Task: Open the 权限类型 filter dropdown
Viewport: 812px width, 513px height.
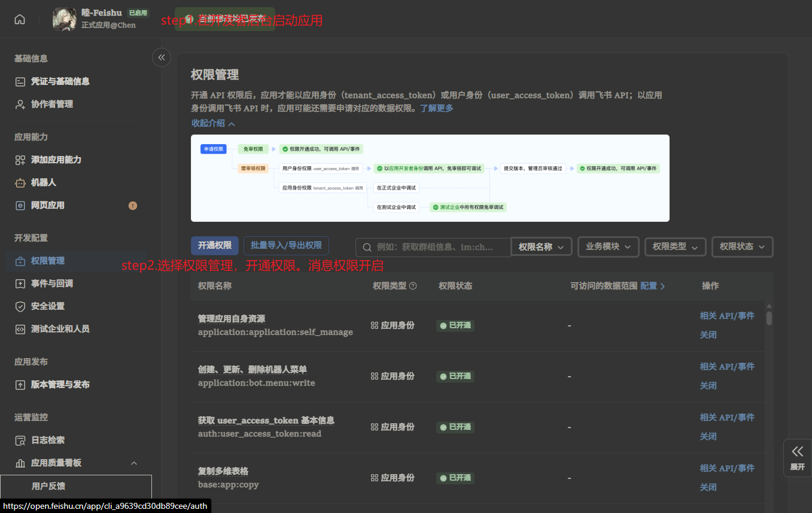Action: point(675,247)
